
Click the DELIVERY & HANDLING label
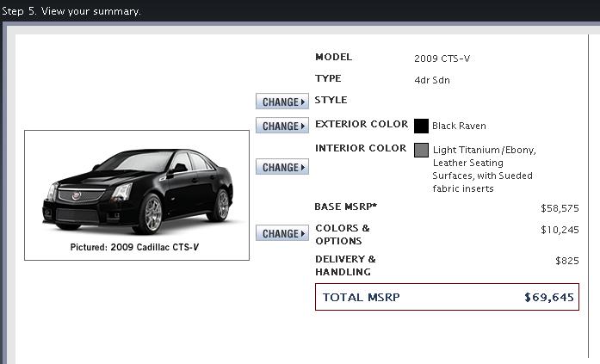coord(345,265)
